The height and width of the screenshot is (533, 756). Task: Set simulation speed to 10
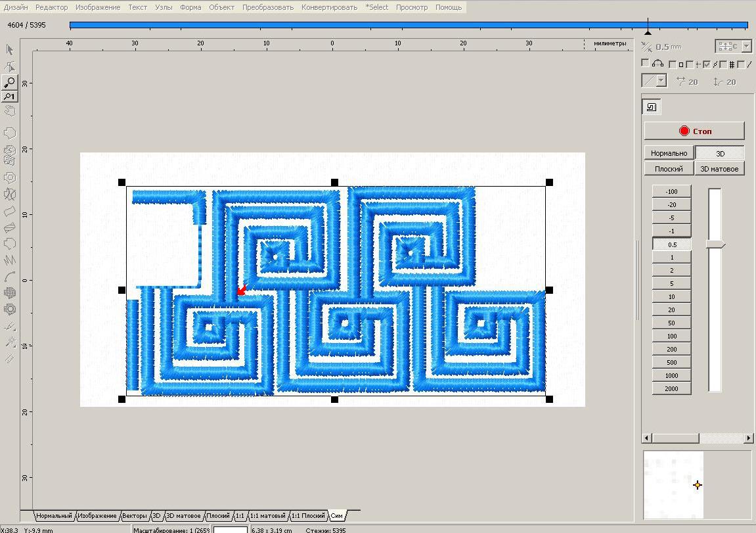tap(672, 296)
